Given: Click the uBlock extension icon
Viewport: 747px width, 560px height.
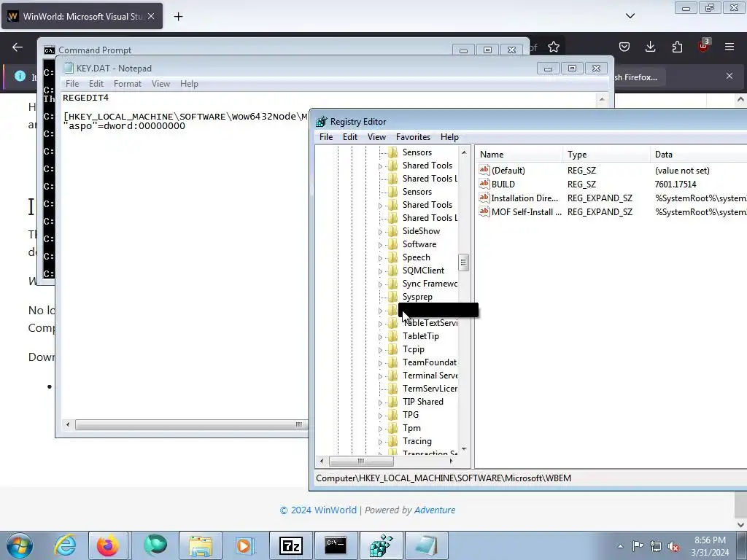Looking at the screenshot, I should point(703,46).
